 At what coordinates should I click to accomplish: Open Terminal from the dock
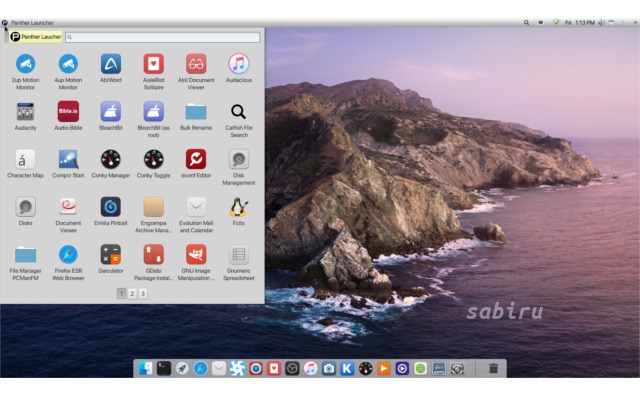click(164, 369)
